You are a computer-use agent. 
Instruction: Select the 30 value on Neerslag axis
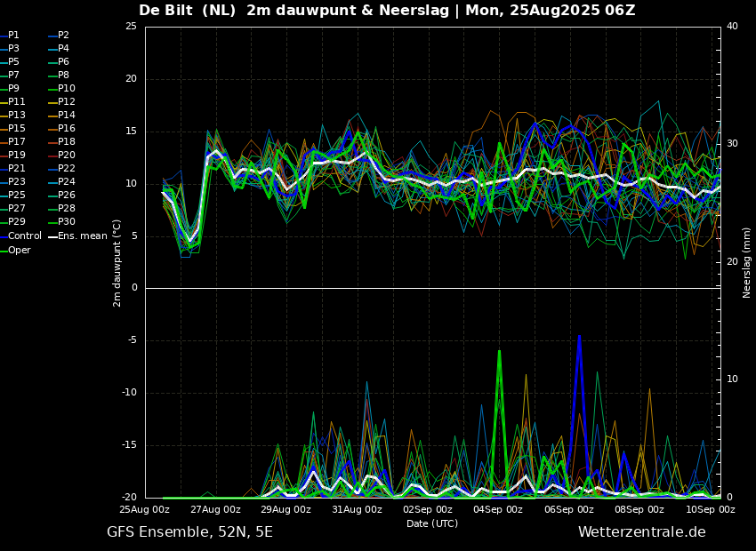pyautogui.click(x=732, y=144)
